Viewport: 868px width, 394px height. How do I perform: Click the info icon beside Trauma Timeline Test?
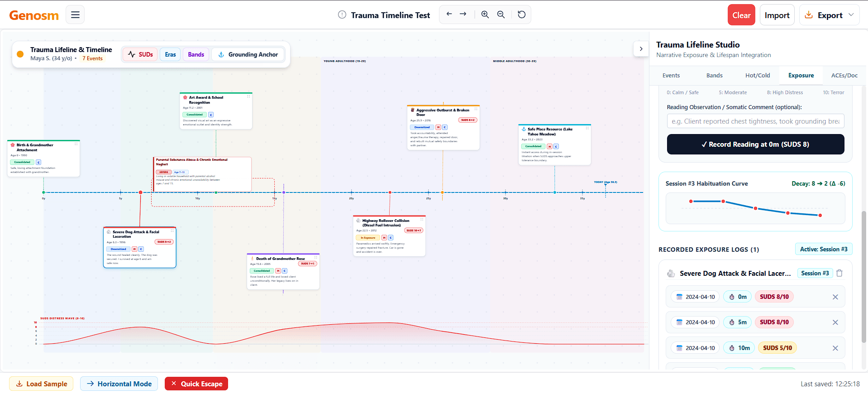click(x=342, y=15)
